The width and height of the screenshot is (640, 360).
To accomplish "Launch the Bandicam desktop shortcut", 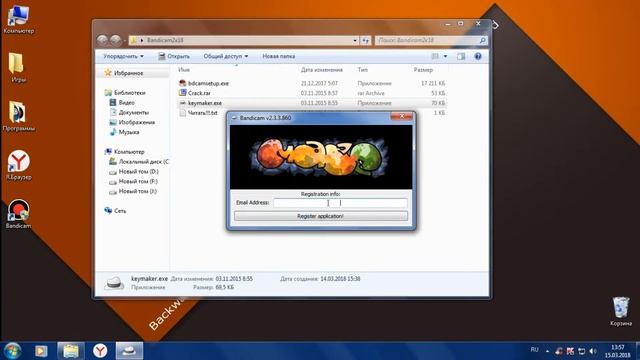I will 18,214.
